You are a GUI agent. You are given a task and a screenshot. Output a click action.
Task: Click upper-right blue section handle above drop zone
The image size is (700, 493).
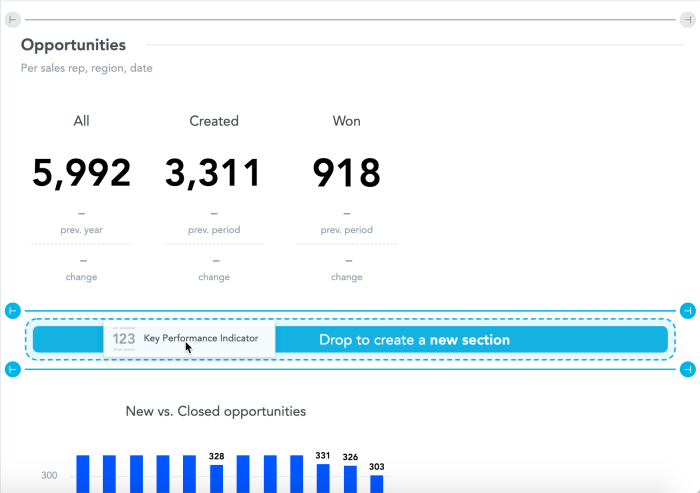pos(688,310)
